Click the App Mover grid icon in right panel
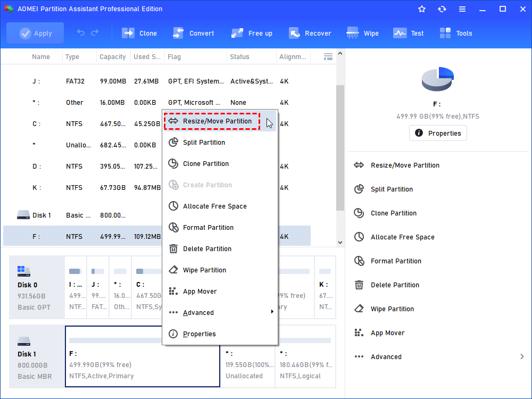Screen dimensions: 532x399 (x=359, y=332)
